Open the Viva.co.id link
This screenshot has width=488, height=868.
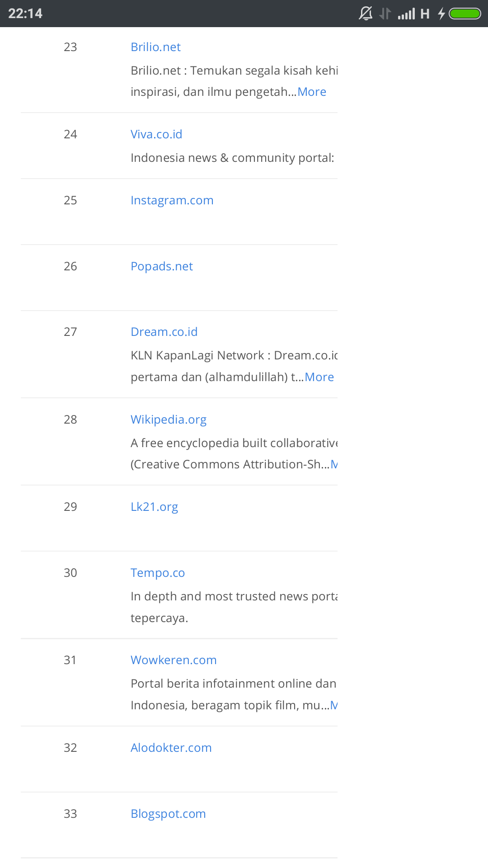(156, 134)
